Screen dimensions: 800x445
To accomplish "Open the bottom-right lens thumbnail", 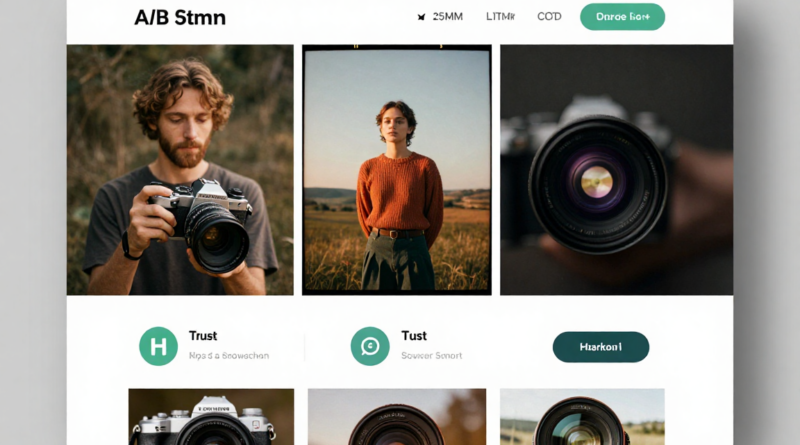I will click(x=582, y=417).
